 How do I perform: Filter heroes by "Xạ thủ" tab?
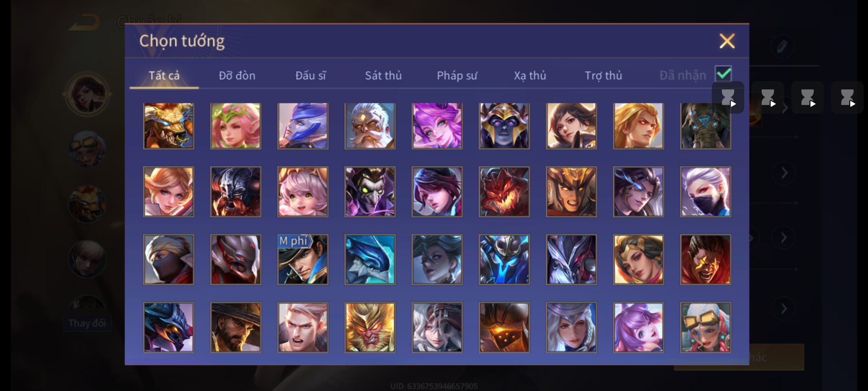[x=530, y=75]
